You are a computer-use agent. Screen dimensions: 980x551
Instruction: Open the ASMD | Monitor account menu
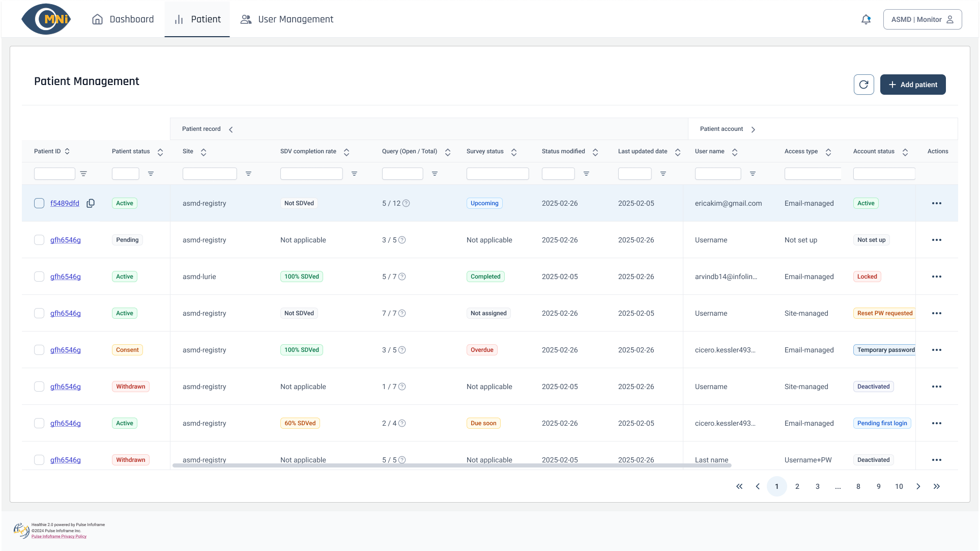(923, 19)
